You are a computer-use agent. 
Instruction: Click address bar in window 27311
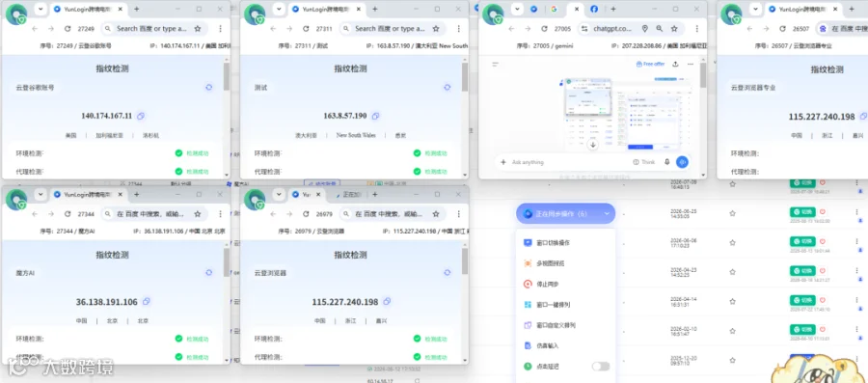click(x=392, y=29)
